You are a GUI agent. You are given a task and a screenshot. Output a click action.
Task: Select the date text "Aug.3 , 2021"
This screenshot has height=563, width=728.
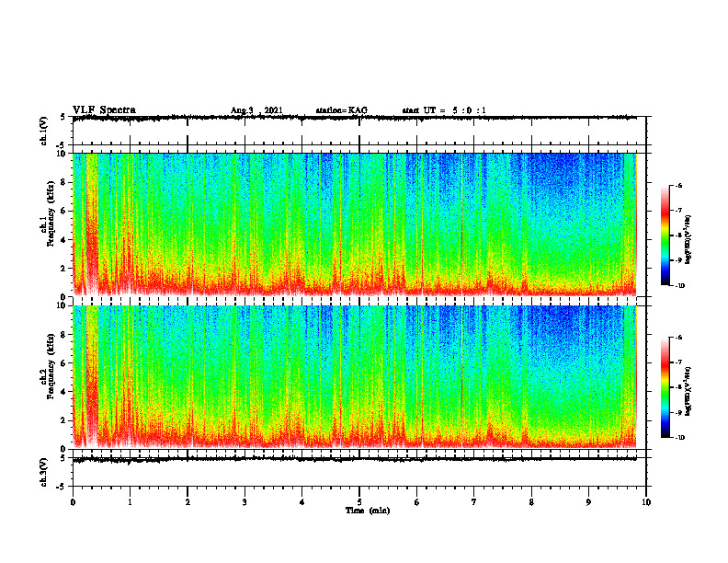pyautogui.click(x=256, y=110)
